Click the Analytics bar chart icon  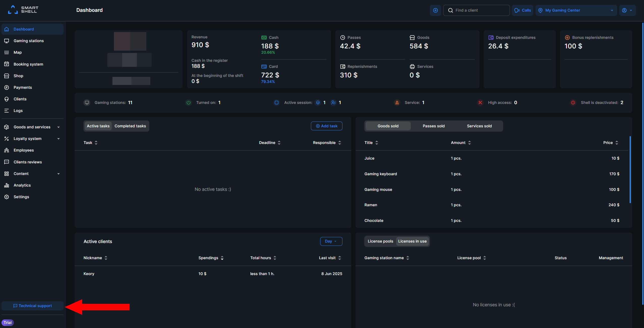7,185
